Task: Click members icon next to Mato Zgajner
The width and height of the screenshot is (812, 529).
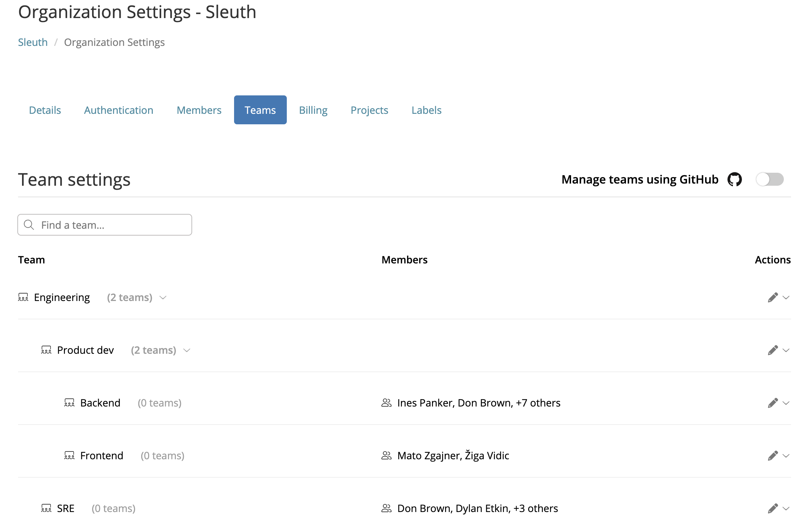Action: 386,456
